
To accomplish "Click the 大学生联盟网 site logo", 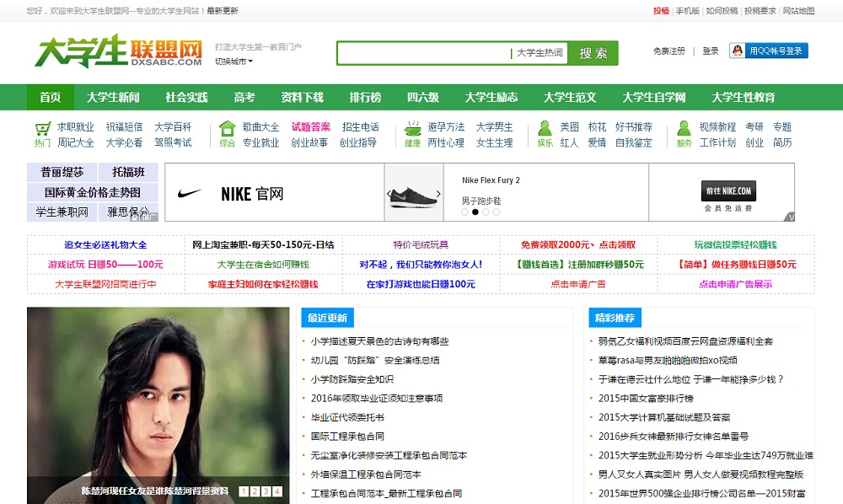I will (118, 51).
